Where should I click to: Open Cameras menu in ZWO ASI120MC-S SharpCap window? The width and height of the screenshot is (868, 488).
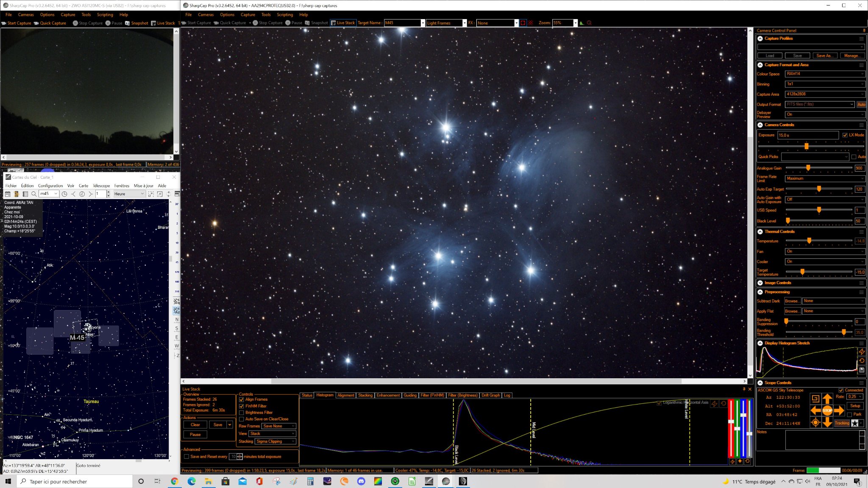click(x=26, y=14)
